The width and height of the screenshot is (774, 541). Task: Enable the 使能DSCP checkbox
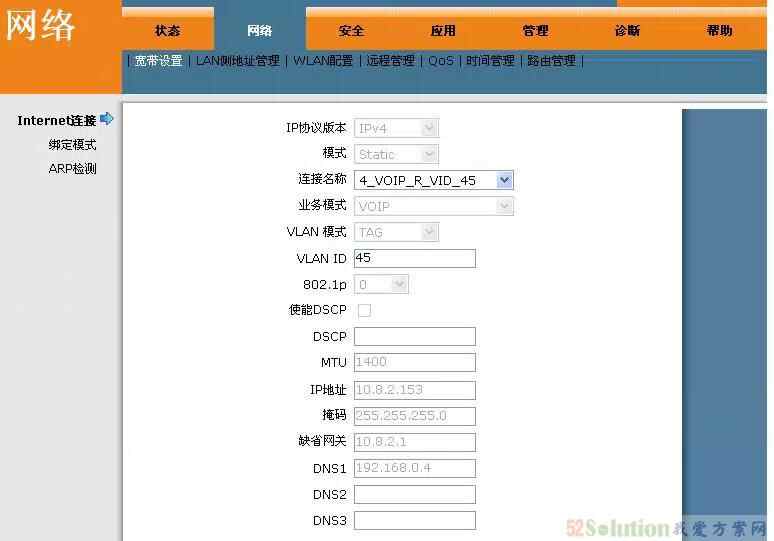[364, 310]
